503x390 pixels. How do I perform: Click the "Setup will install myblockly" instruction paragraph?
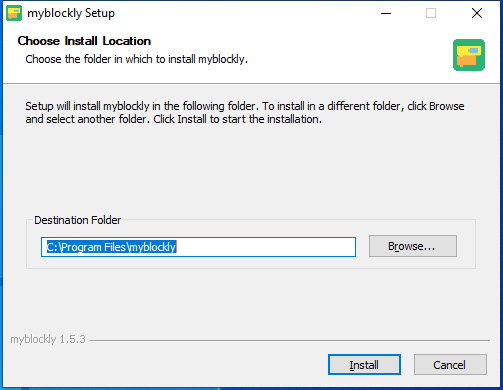point(245,113)
